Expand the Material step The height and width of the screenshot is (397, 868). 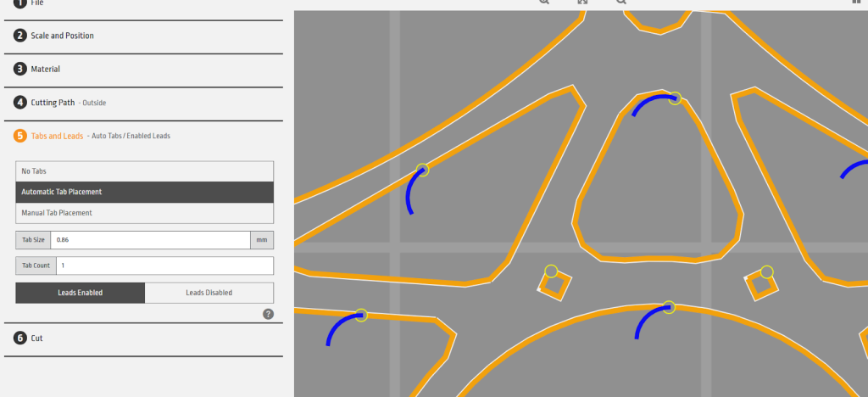143,70
